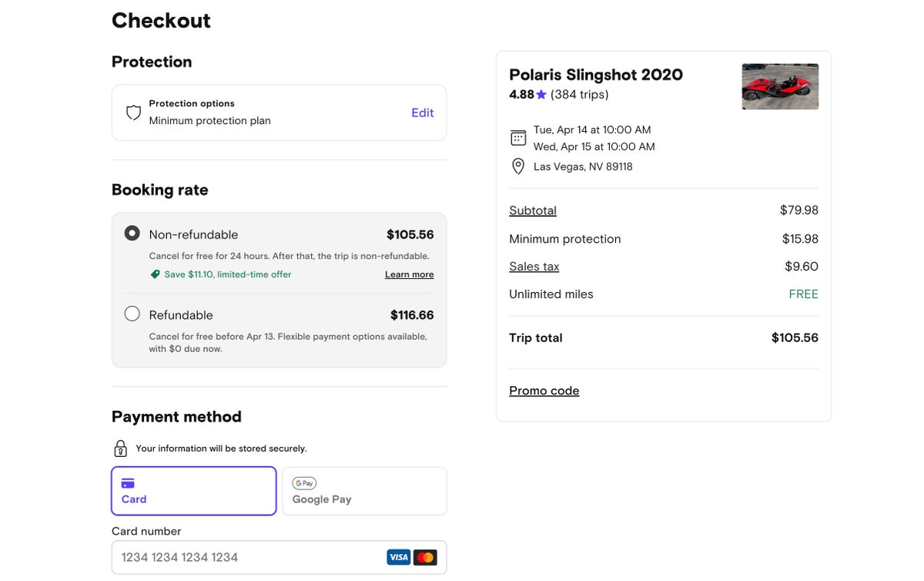The image size is (924, 581).
Task: Expand the Subtotal breakdown
Action: coord(533,210)
